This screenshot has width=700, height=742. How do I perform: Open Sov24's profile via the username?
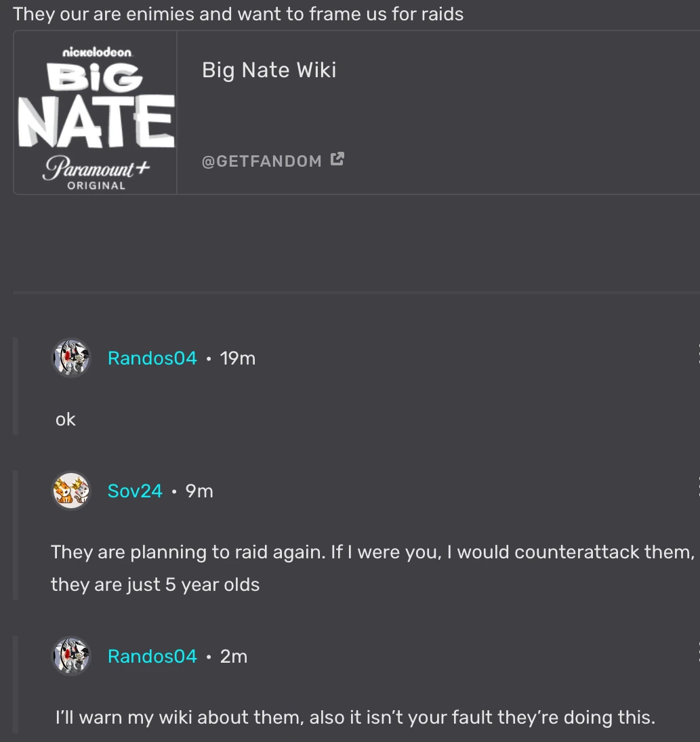click(135, 491)
